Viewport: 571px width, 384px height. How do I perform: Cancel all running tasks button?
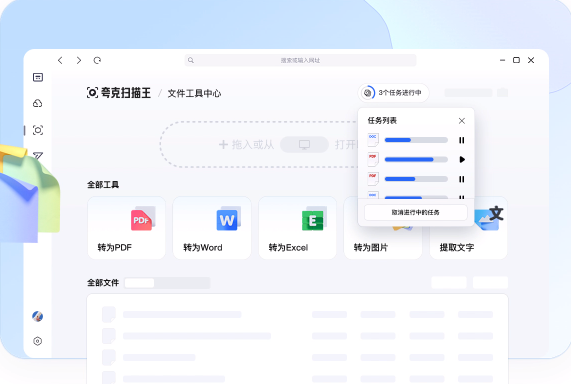coord(416,212)
